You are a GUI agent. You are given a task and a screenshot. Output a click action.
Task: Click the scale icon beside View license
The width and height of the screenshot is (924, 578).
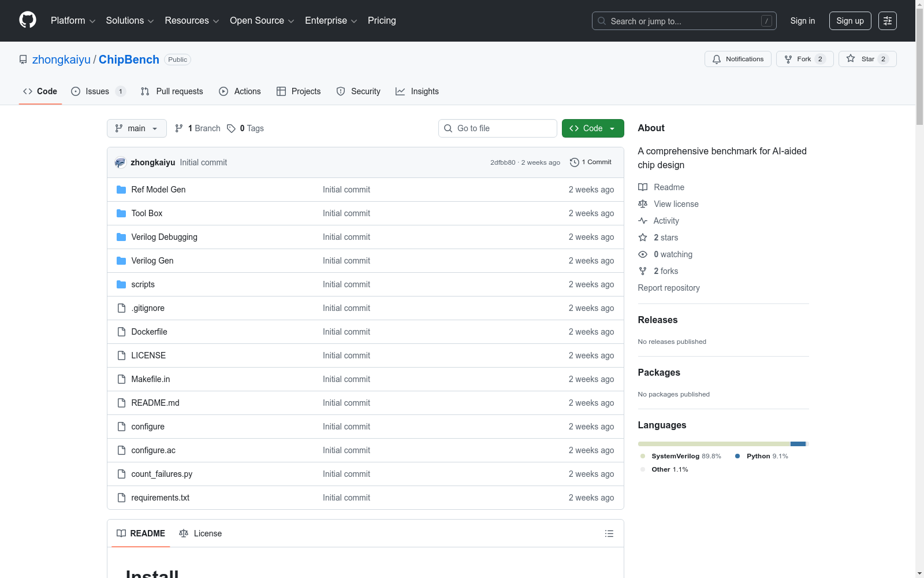(x=643, y=204)
